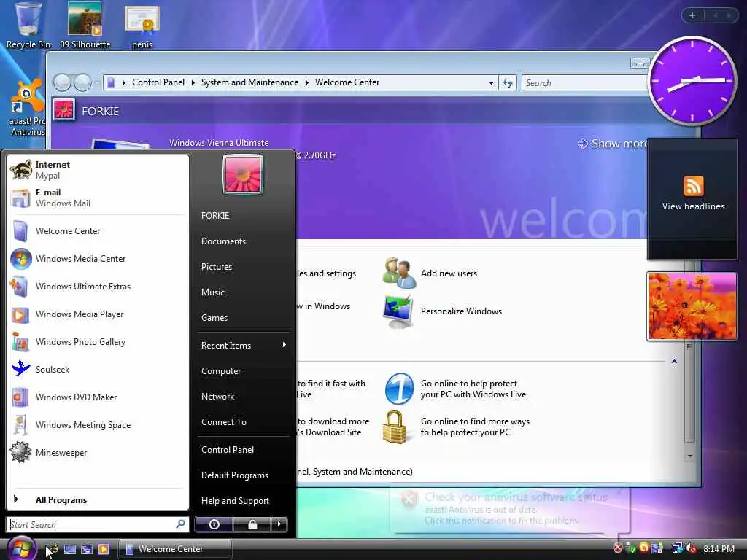
Task: Launch Soulseek from Start menu
Action: tap(98, 370)
